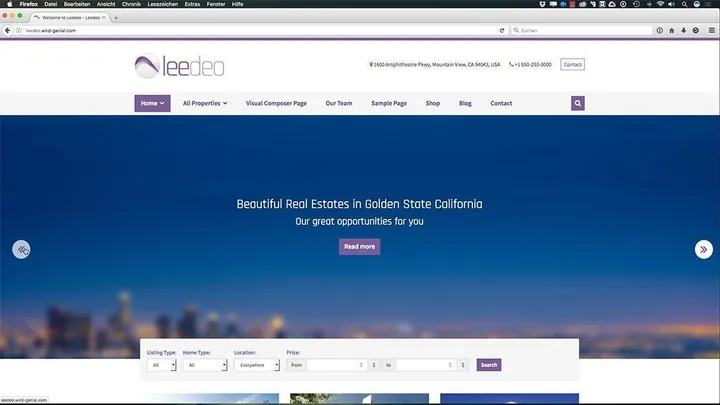
Task: Open the Apple menu
Action: pos(10,4)
